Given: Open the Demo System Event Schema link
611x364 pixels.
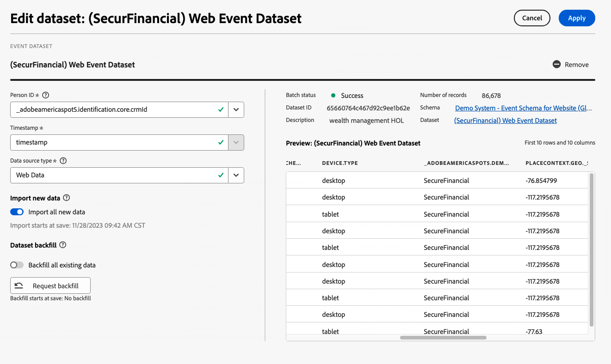Looking at the screenshot, I should tap(524, 108).
